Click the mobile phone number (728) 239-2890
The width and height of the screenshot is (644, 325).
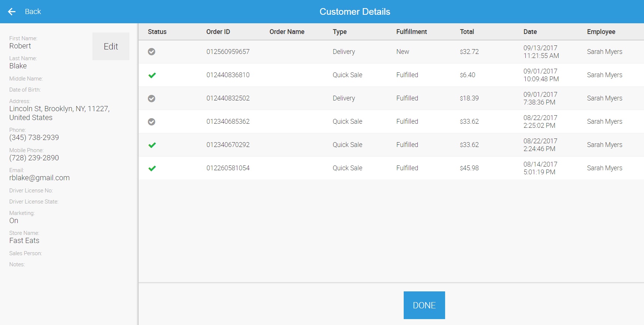(34, 158)
